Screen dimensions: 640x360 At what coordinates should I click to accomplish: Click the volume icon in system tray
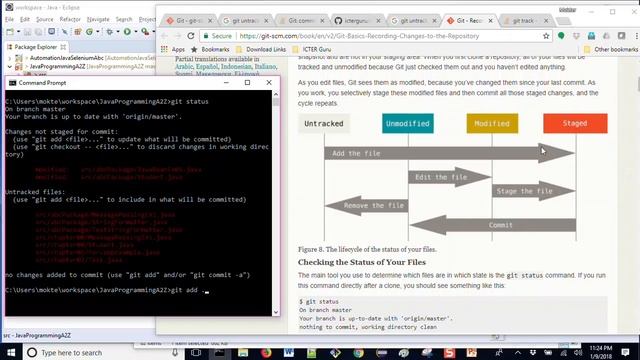(577, 353)
